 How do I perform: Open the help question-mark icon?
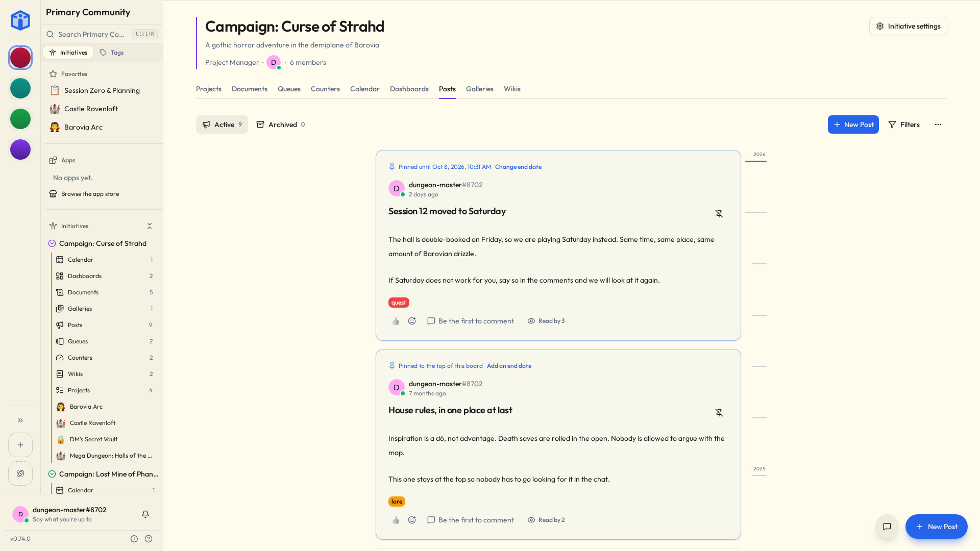pos(149,539)
